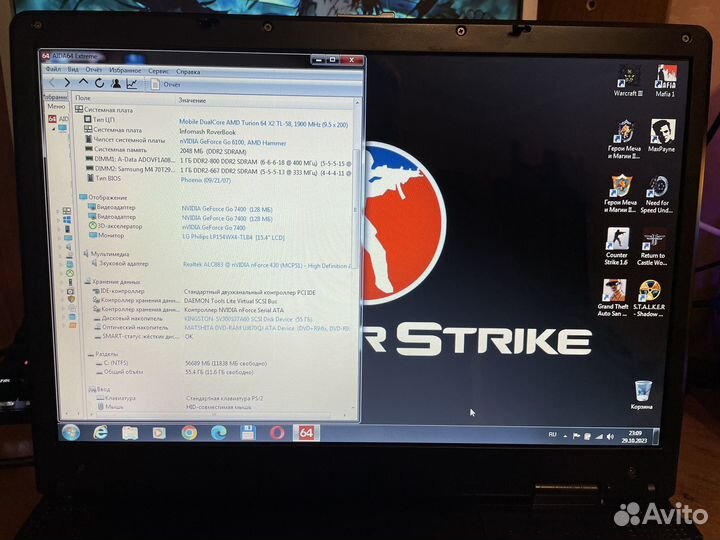The image size is (720, 540).
Task: Open the floppy disk taskbar icon
Action: click(248, 433)
